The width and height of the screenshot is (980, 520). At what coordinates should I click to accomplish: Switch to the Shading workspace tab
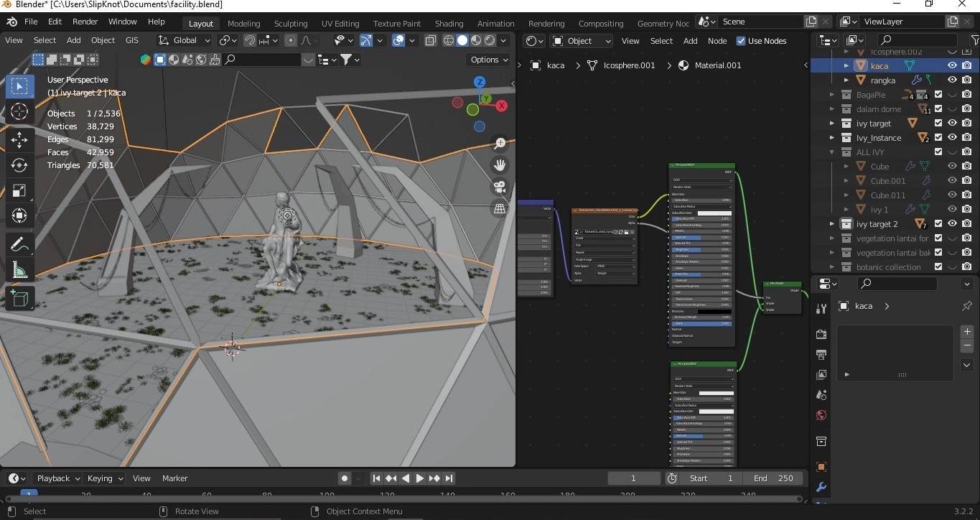click(449, 23)
